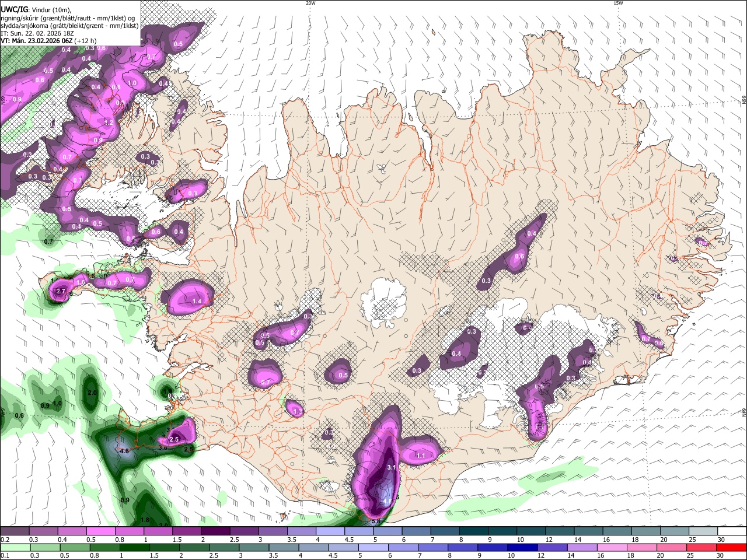Click the 20W longitude label

pos(310,3)
